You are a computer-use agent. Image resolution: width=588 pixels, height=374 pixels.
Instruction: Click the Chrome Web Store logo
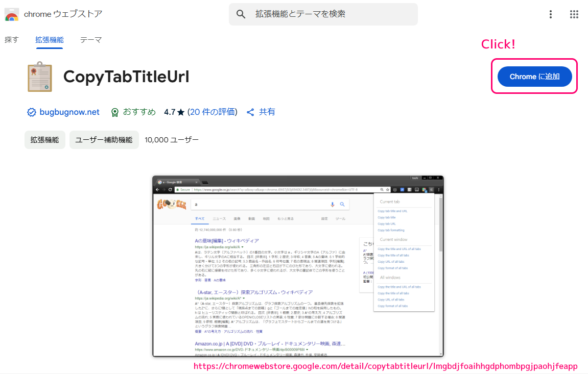tap(11, 14)
